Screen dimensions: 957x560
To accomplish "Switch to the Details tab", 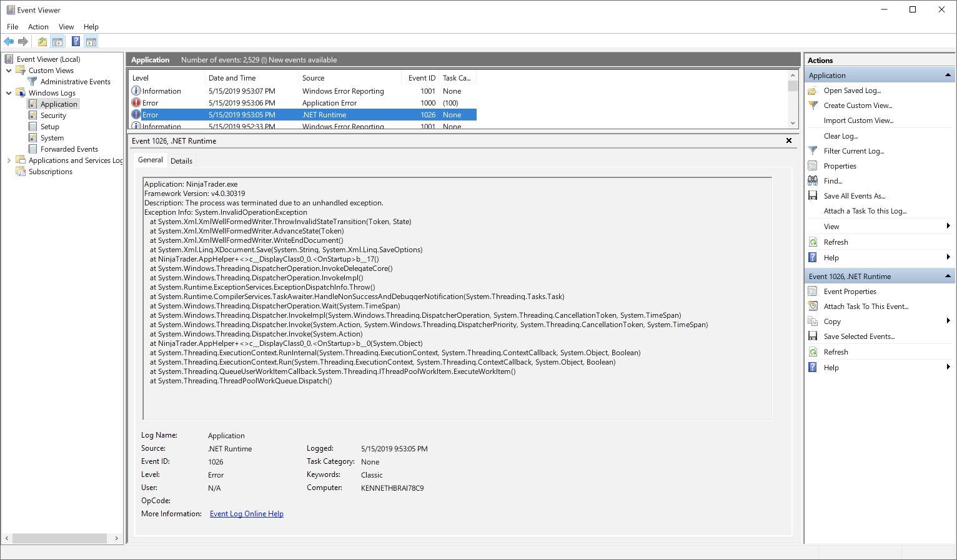I will click(x=182, y=161).
